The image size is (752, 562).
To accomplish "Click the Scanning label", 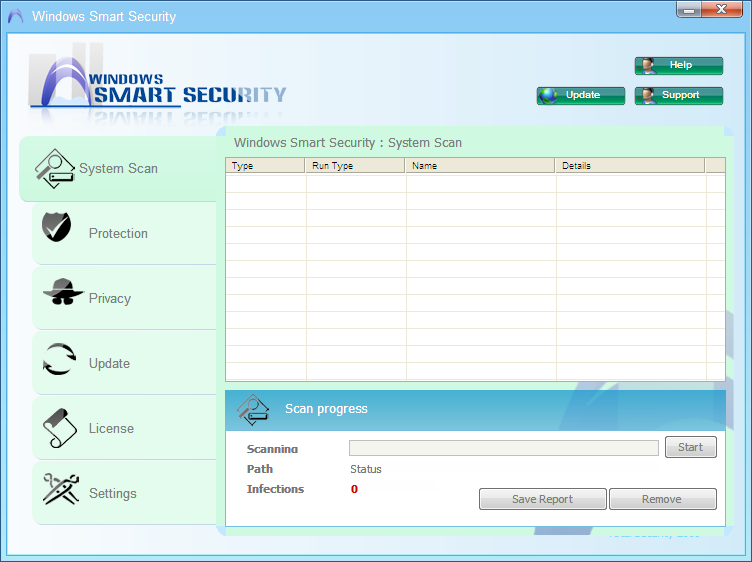I will pyautogui.click(x=272, y=449).
